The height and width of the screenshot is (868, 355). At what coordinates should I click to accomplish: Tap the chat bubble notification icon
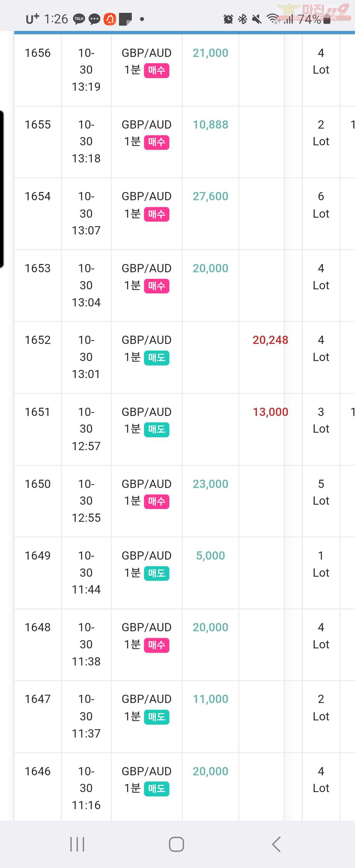[x=94, y=19]
